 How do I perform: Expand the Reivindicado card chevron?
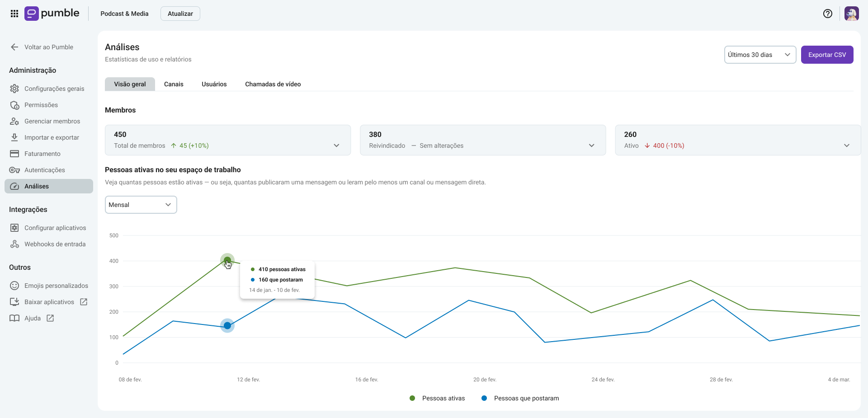(591, 146)
